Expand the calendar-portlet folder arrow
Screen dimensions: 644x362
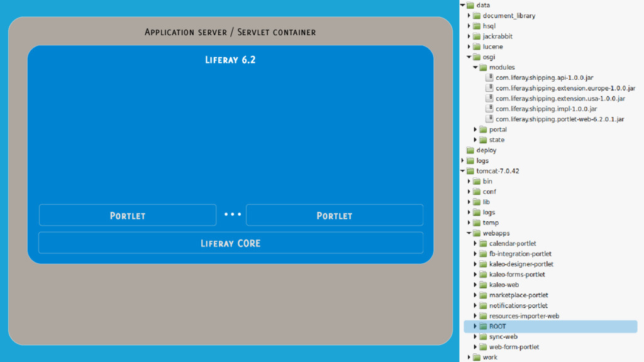click(475, 243)
